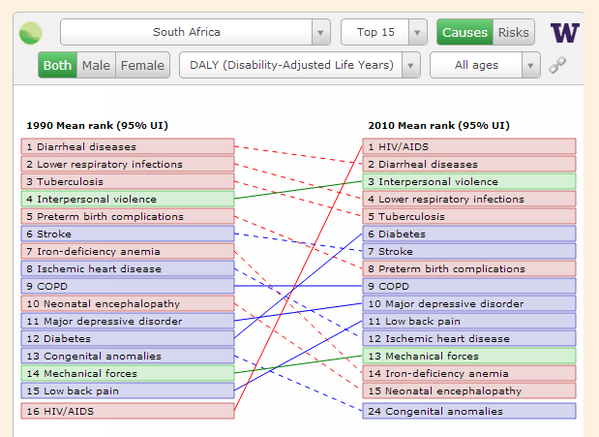Select 1990 Iron-deficiency anemia row

click(128, 251)
